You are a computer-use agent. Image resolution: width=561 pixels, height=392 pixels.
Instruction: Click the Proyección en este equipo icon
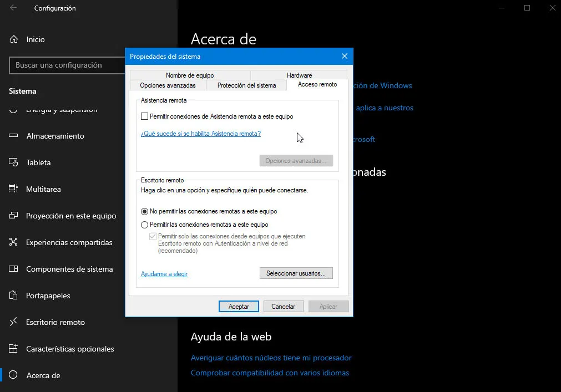point(13,216)
